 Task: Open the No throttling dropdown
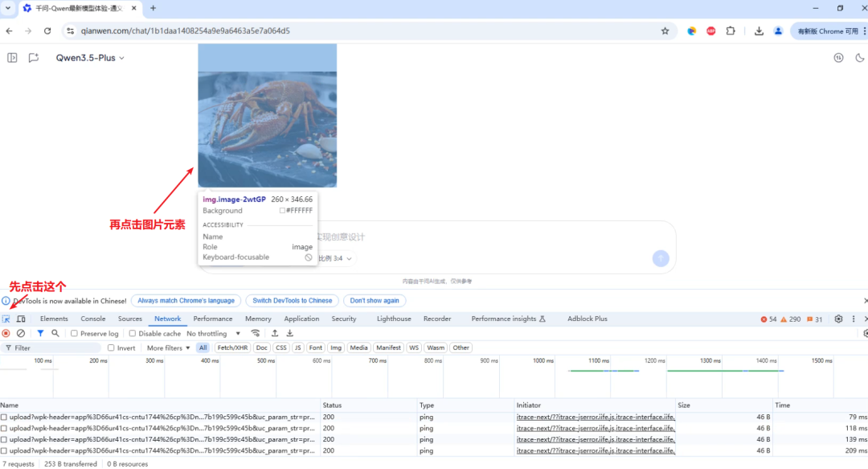[x=213, y=334]
